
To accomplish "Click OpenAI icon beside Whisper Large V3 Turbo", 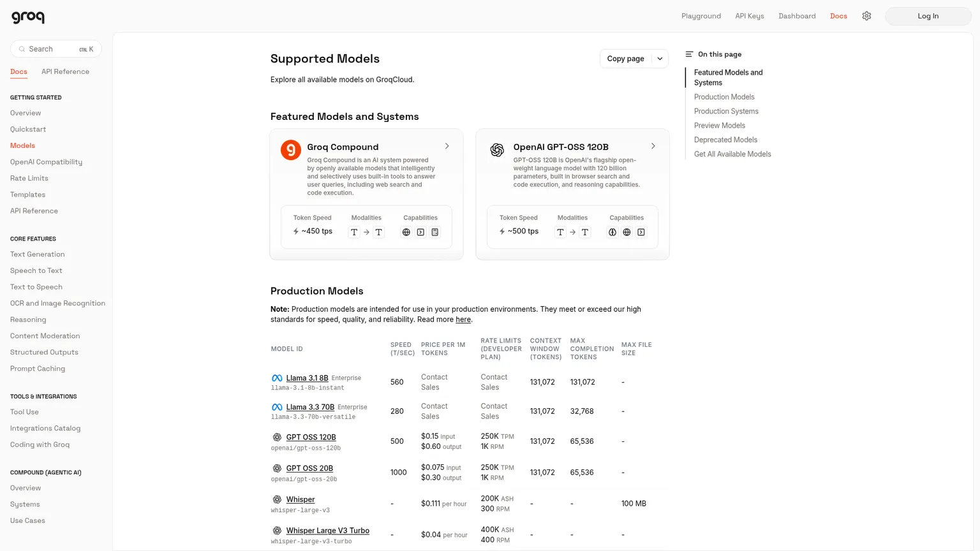I will [x=277, y=531].
